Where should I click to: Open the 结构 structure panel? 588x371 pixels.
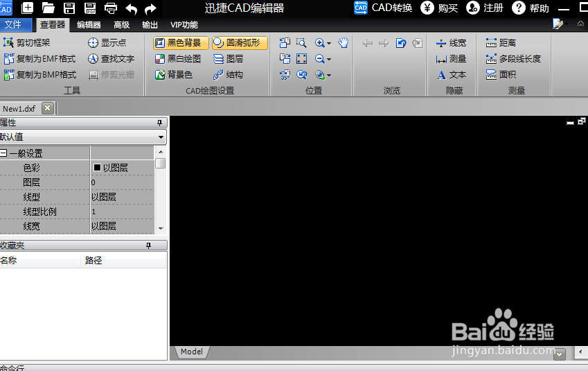pos(228,75)
